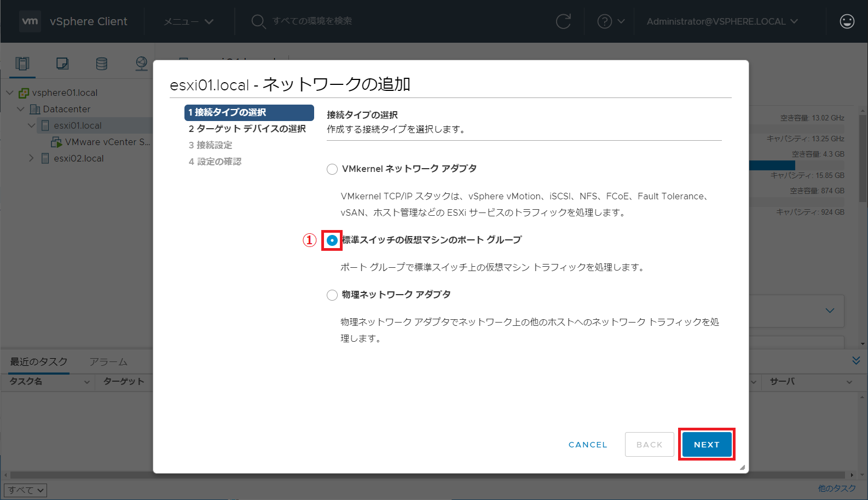
Task: Open 他のタスク link
Action: [837, 488]
